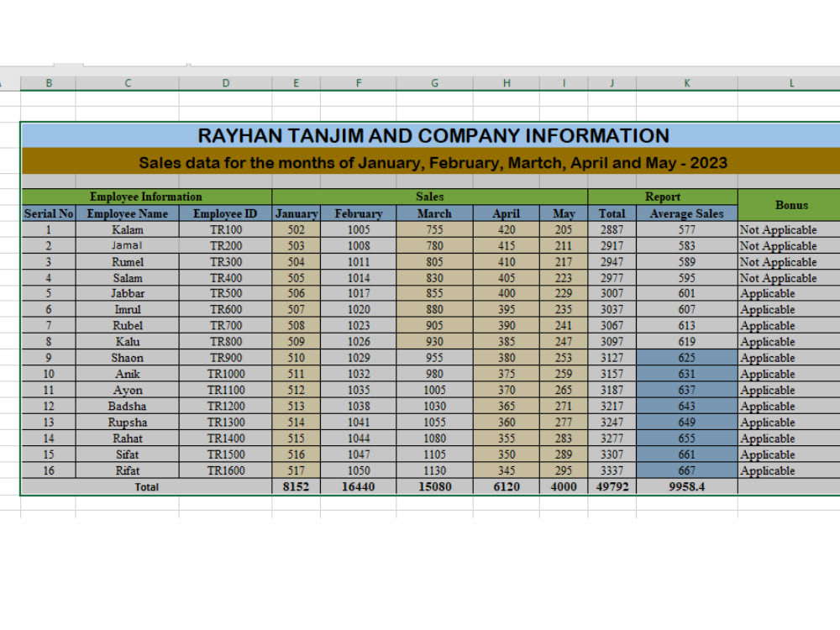
Task: Select column H header
Action: point(507,83)
